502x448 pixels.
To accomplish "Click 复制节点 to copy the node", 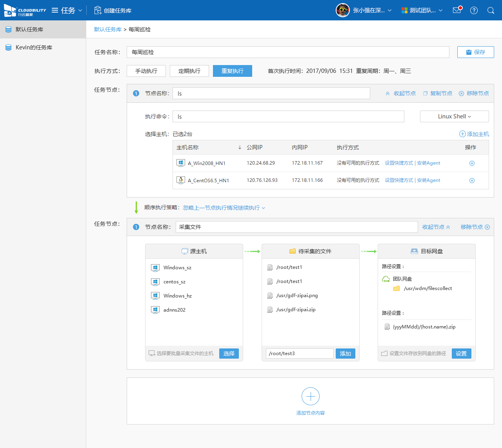I will click(438, 93).
